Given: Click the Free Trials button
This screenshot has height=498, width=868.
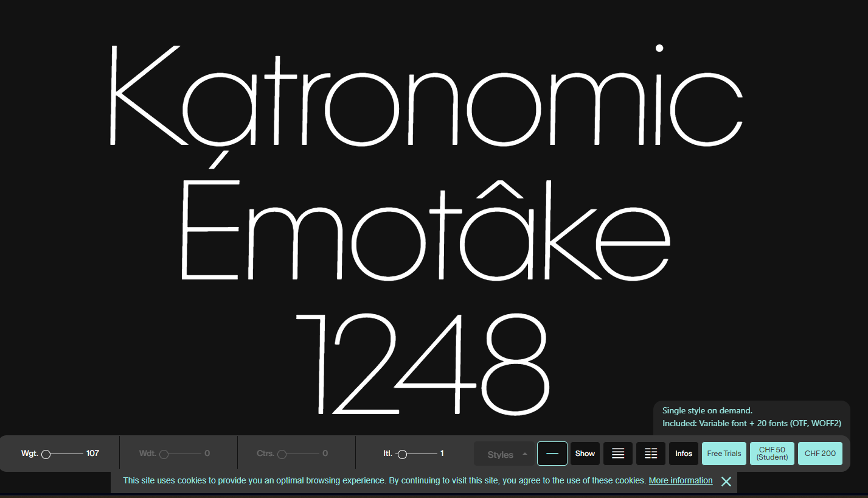Looking at the screenshot, I should pyautogui.click(x=724, y=454).
